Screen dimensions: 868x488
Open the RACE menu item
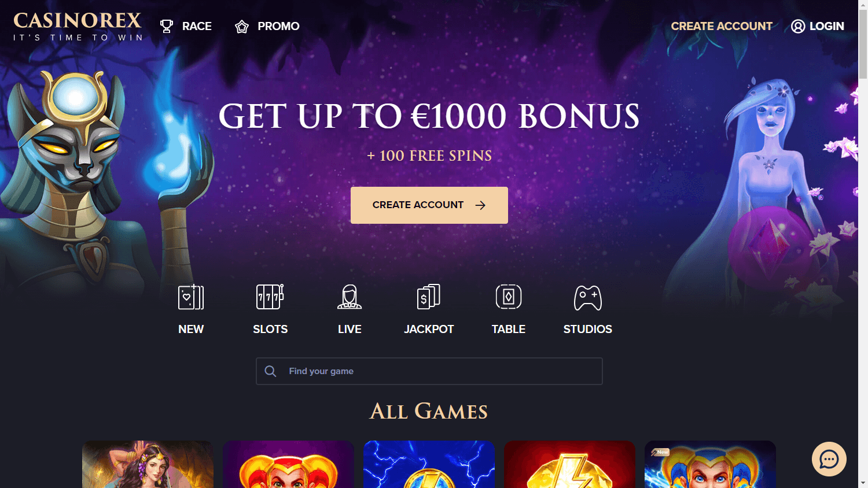click(x=197, y=26)
